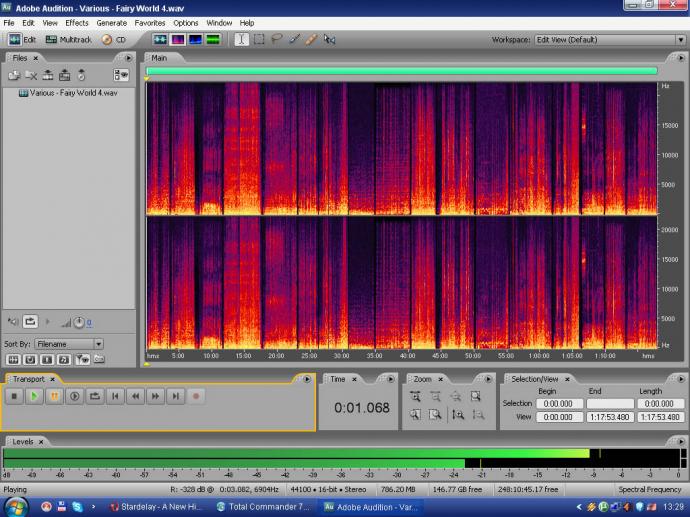Viewport: 690px width, 517px height.
Task: Click Rewind transport button
Action: point(135,396)
